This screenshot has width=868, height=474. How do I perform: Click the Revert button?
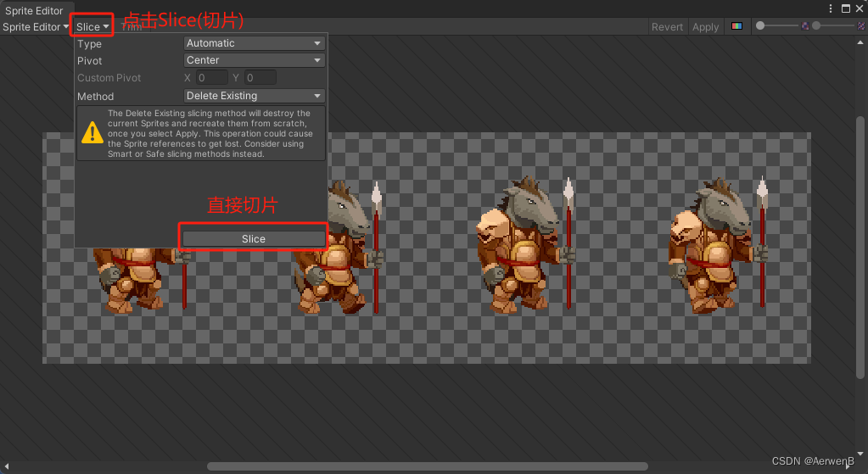pyautogui.click(x=667, y=26)
